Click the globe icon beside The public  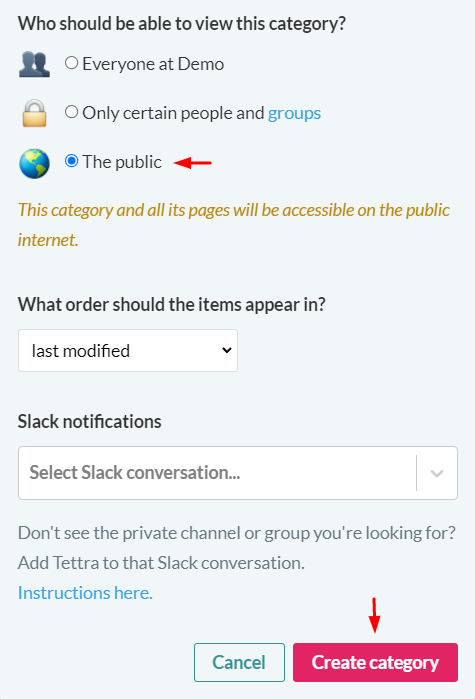pos(34,164)
